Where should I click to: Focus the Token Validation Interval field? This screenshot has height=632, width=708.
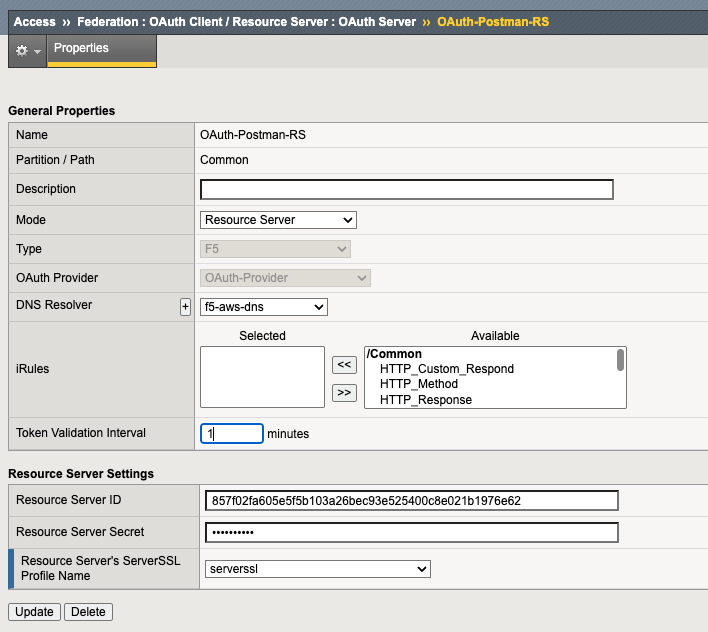click(x=232, y=434)
